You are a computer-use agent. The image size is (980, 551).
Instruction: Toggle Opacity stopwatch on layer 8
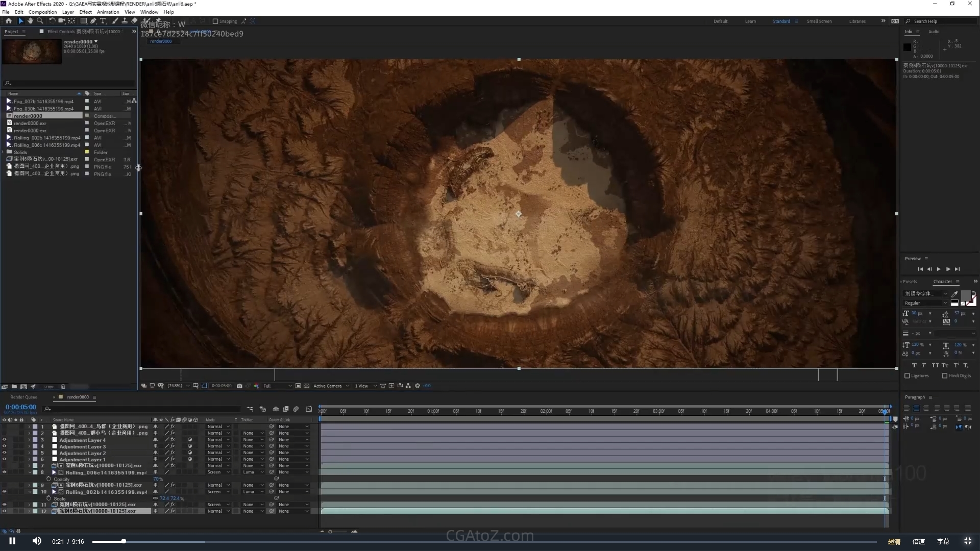49,479
